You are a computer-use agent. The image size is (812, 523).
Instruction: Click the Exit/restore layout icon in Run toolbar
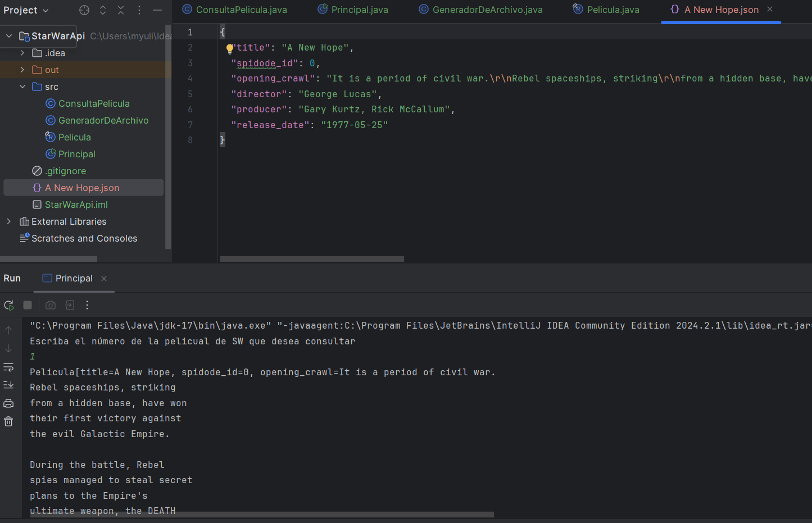(x=70, y=305)
